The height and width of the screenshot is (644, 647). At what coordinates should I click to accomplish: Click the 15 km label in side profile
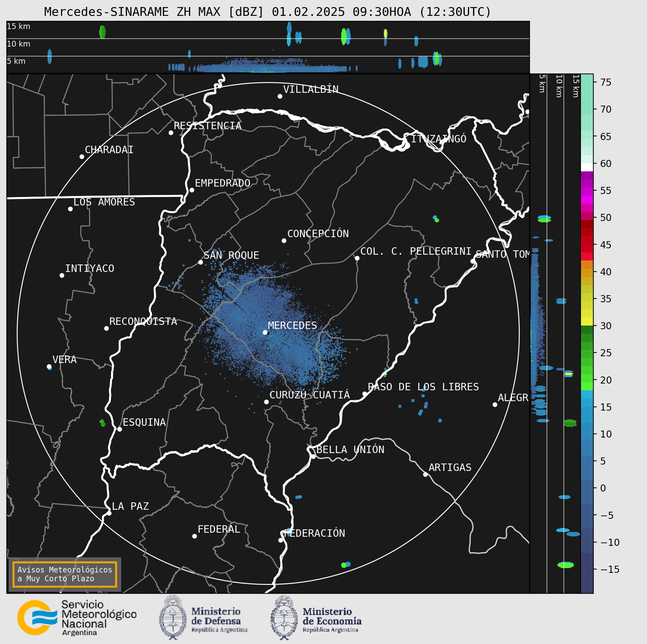[x=575, y=86]
